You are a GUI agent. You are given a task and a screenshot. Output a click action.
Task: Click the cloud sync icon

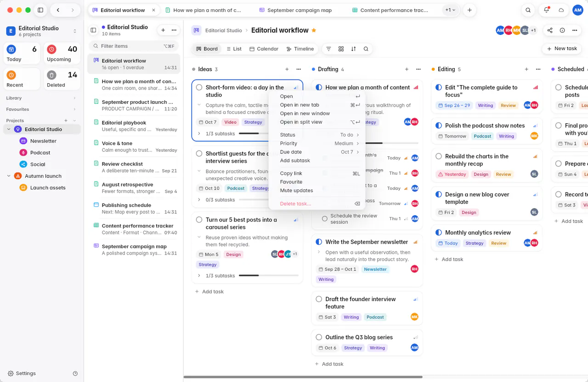[561, 10]
